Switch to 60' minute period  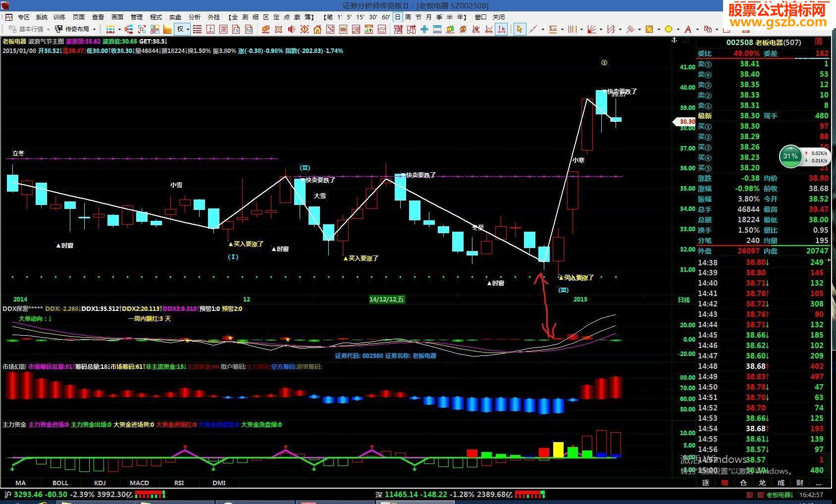386,17
